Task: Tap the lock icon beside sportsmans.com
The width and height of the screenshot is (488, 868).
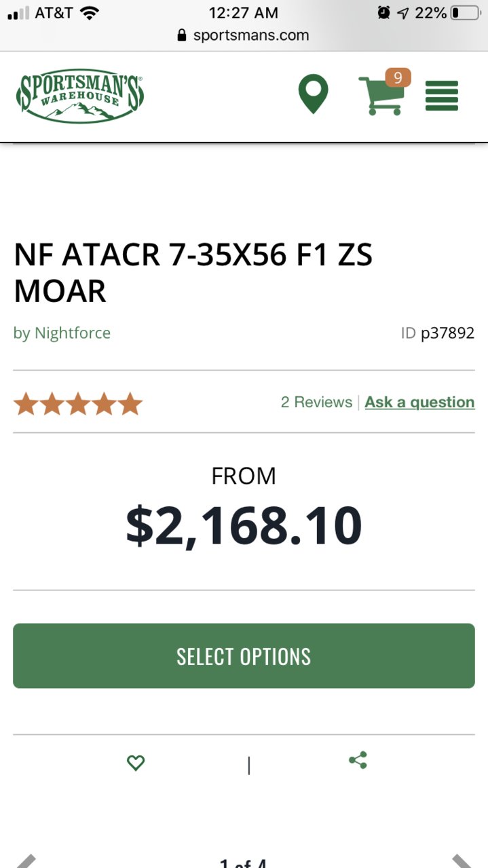Action: 181,35
